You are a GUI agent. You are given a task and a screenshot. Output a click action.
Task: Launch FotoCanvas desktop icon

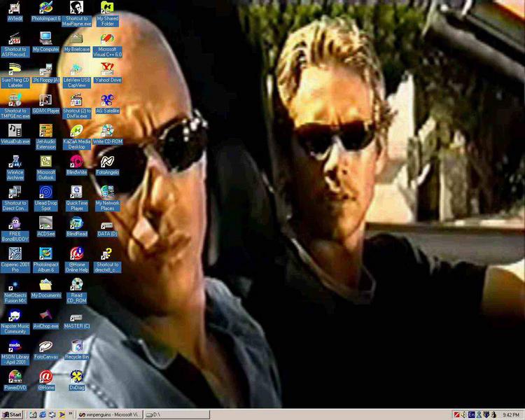[46, 350]
